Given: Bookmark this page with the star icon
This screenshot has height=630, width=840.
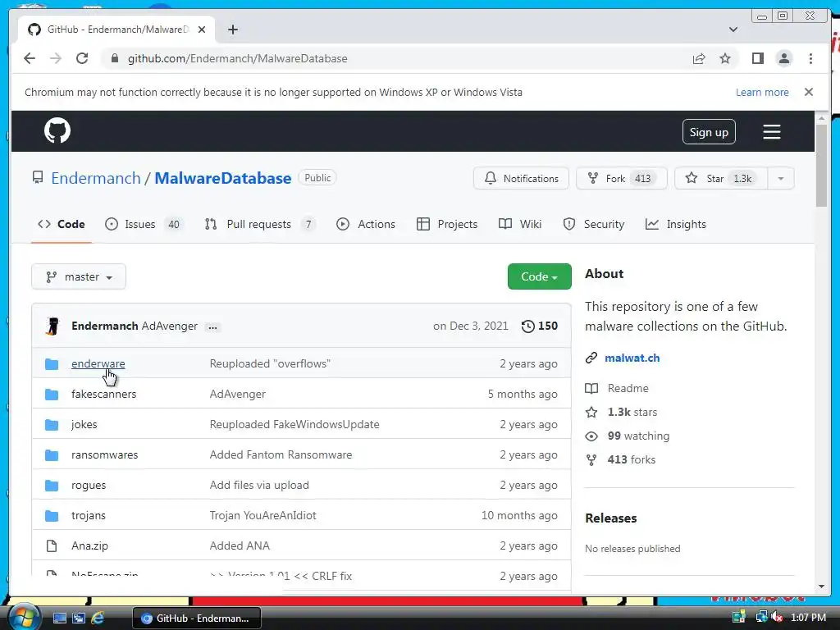Looking at the screenshot, I should pos(725,58).
